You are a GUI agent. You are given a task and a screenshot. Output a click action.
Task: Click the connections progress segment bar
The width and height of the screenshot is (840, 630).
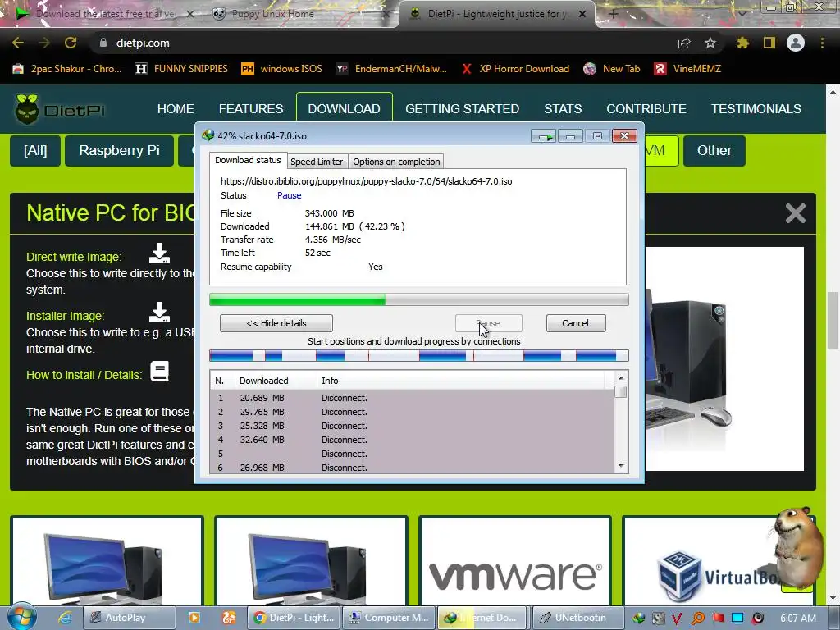pos(419,355)
